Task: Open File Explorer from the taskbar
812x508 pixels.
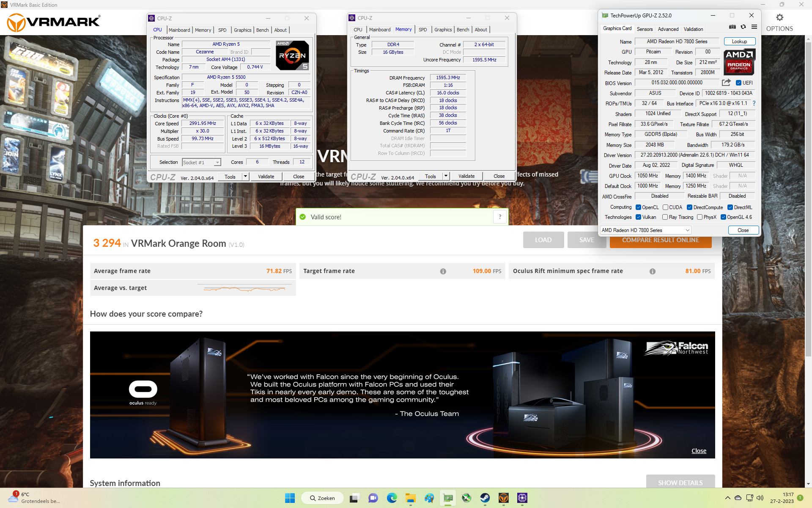Action: (x=410, y=498)
